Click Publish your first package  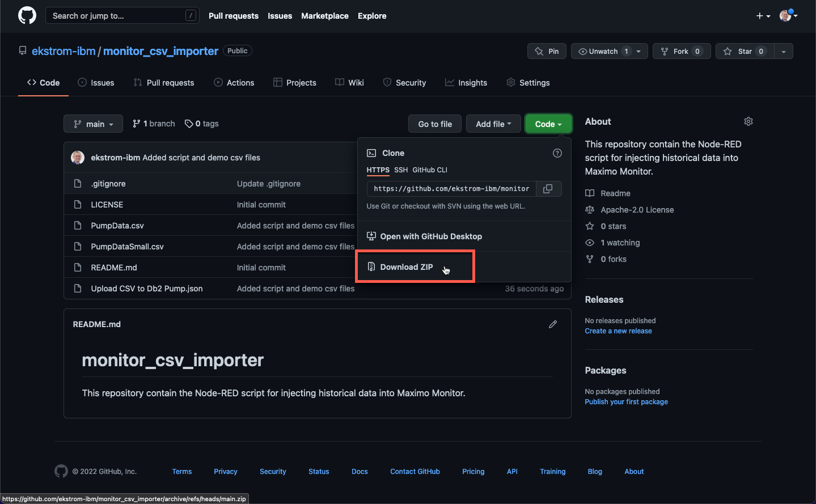point(627,402)
